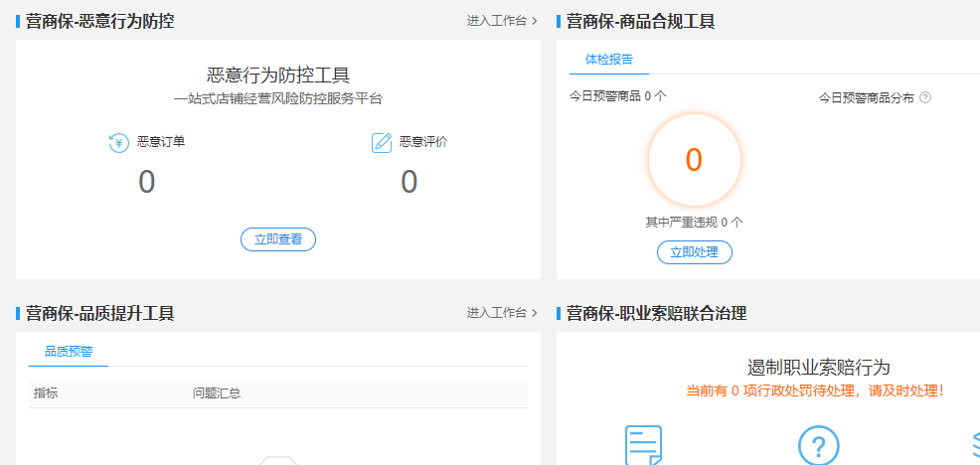Click the 营商保-品质提升工具 section title
The width and height of the screenshot is (980, 465).
click(x=99, y=313)
